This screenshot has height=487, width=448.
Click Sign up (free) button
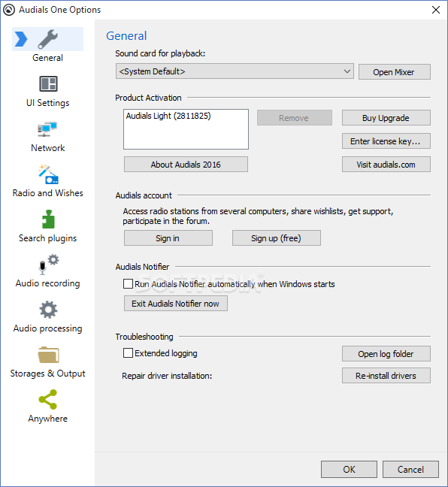(x=276, y=238)
